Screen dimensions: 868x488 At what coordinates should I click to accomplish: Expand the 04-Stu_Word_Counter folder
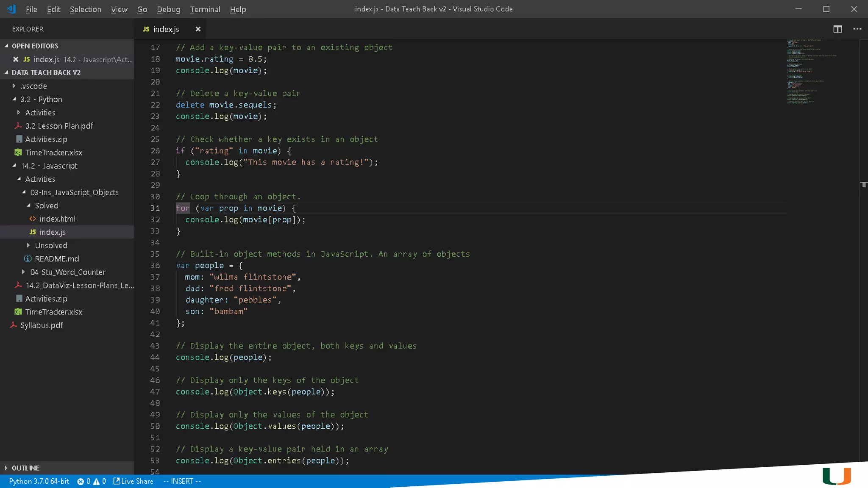point(68,272)
